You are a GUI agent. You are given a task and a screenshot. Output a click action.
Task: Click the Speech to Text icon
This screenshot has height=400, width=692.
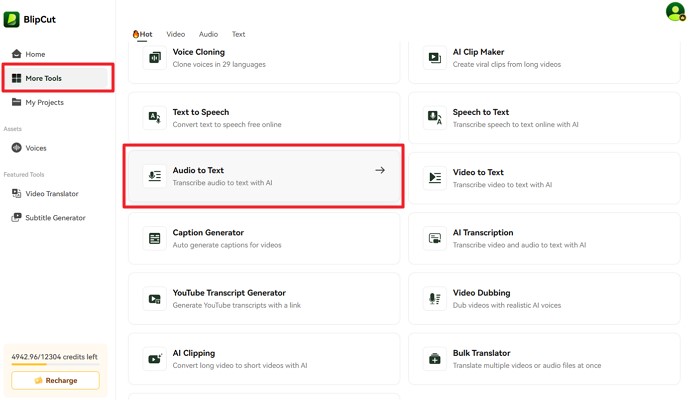(x=434, y=118)
